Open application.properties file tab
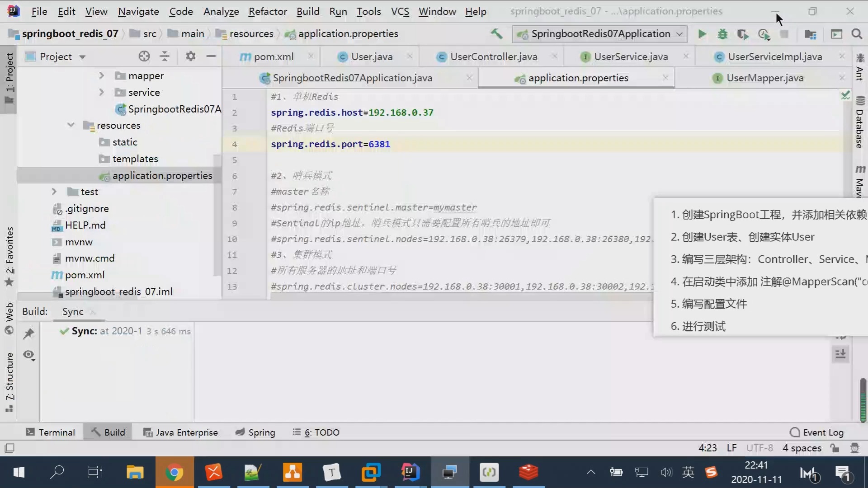868x488 pixels. click(x=578, y=77)
